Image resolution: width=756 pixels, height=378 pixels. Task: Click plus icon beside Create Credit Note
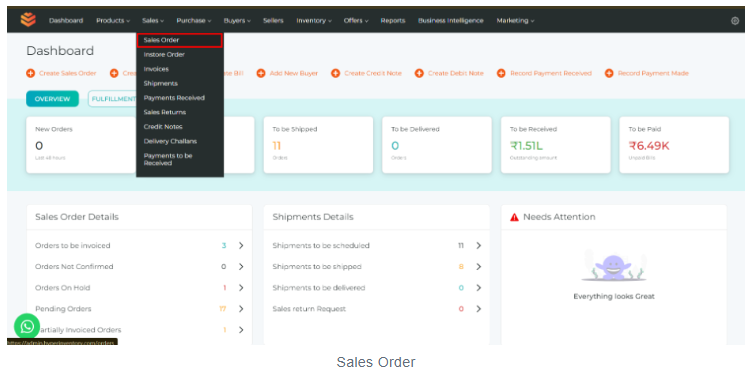pos(336,73)
